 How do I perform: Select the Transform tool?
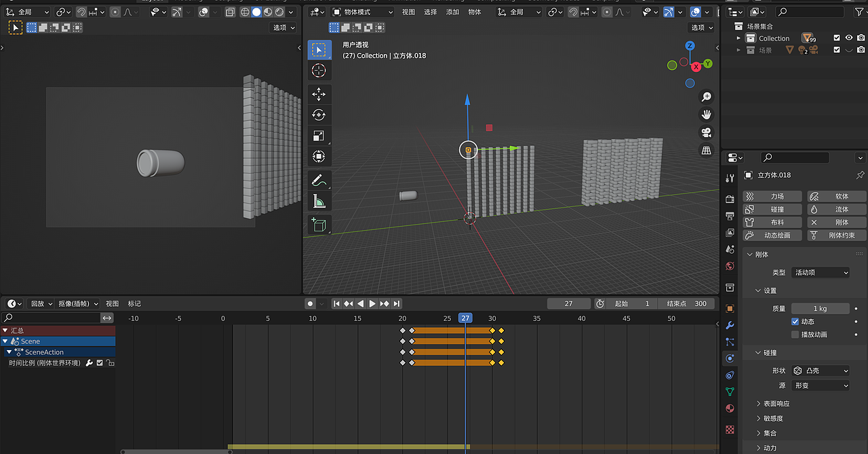point(319,157)
